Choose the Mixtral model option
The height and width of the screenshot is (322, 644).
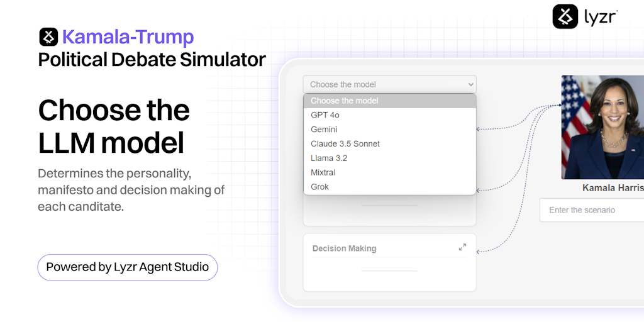click(389, 172)
